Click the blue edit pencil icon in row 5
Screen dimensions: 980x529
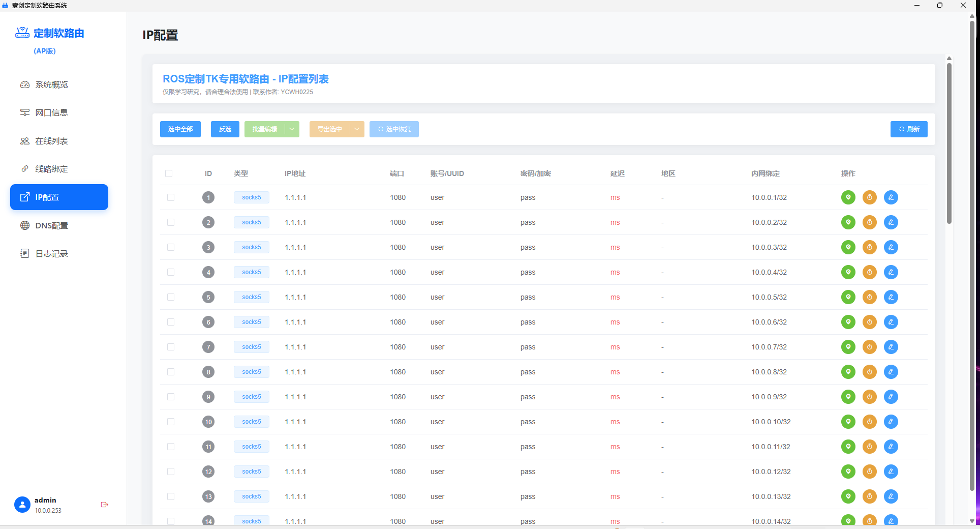coord(891,297)
